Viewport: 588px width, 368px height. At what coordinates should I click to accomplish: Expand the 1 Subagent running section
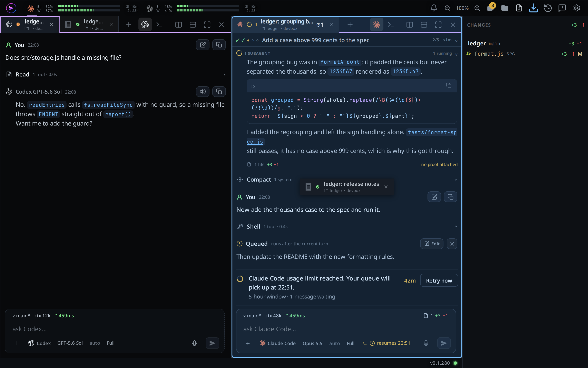pos(347,53)
